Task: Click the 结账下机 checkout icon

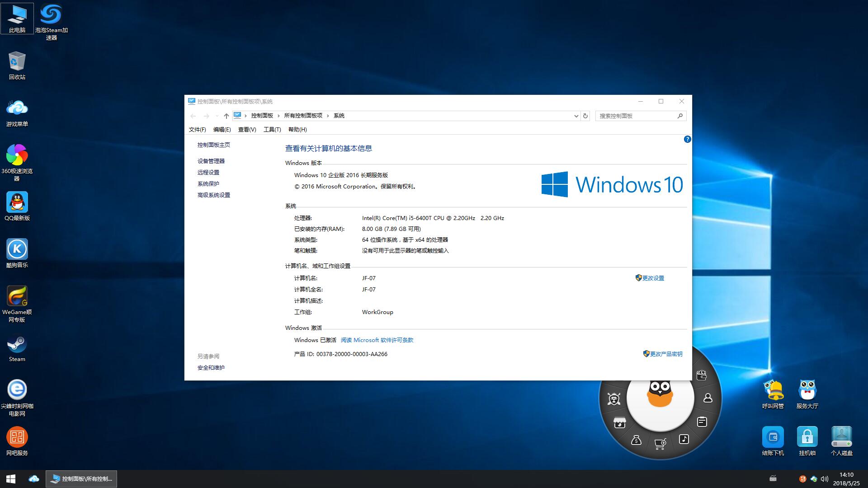Action: (773, 441)
